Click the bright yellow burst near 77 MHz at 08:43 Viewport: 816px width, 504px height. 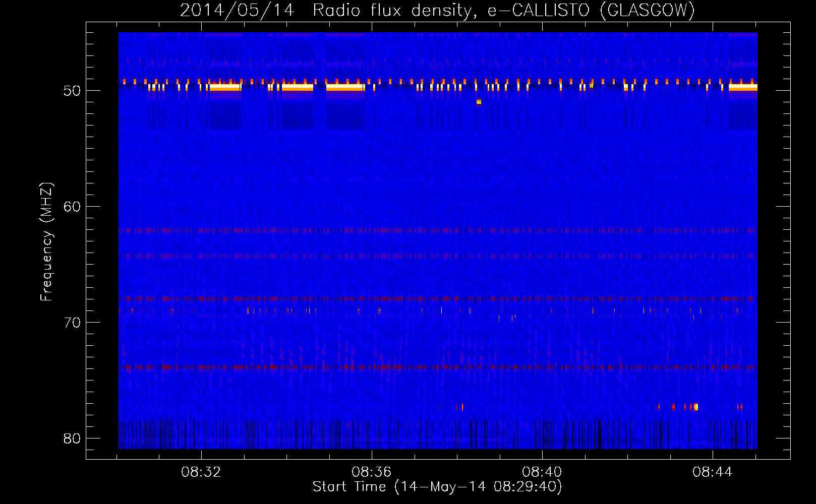(696, 407)
